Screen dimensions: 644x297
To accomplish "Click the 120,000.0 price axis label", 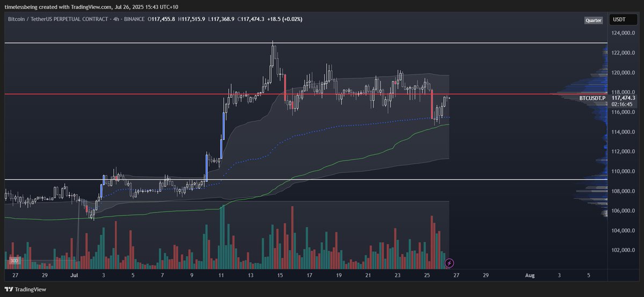I will 623,73.
